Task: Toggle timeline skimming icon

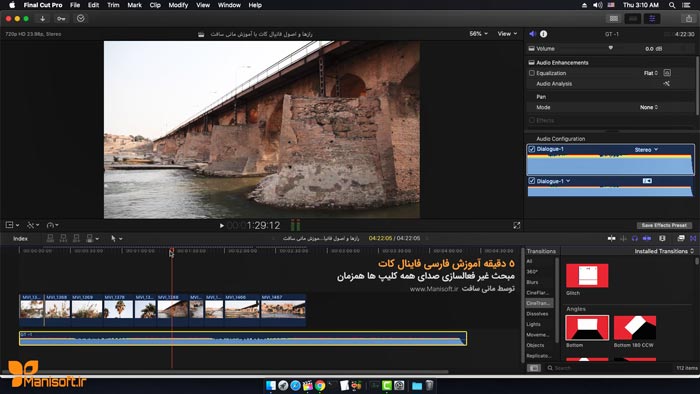Action: 612,239
